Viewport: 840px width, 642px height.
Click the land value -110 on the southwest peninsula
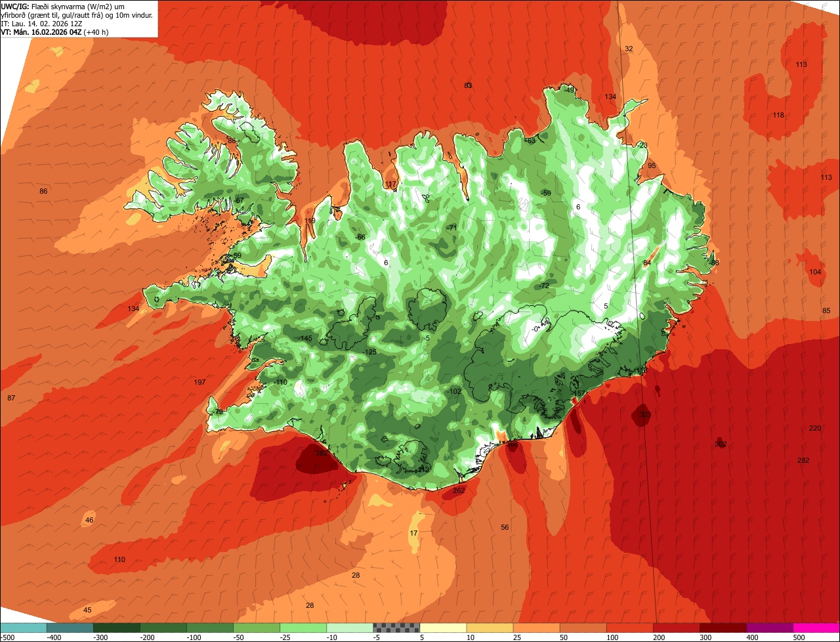pyautogui.click(x=281, y=382)
